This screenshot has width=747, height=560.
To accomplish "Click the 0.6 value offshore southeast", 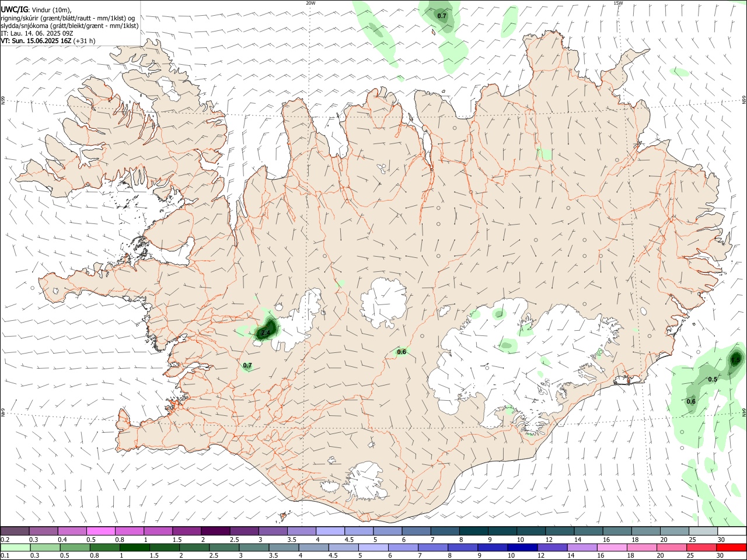I will [x=691, y=401].
